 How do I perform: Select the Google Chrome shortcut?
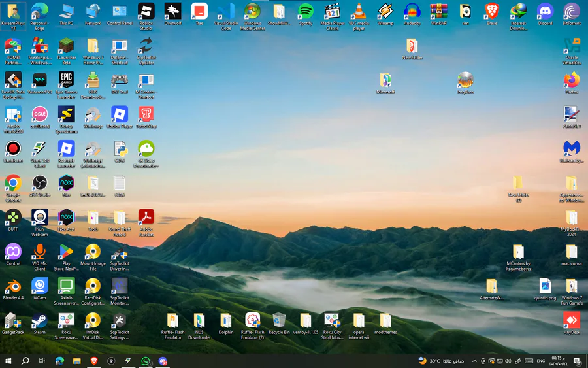click(x=13, y=188)
